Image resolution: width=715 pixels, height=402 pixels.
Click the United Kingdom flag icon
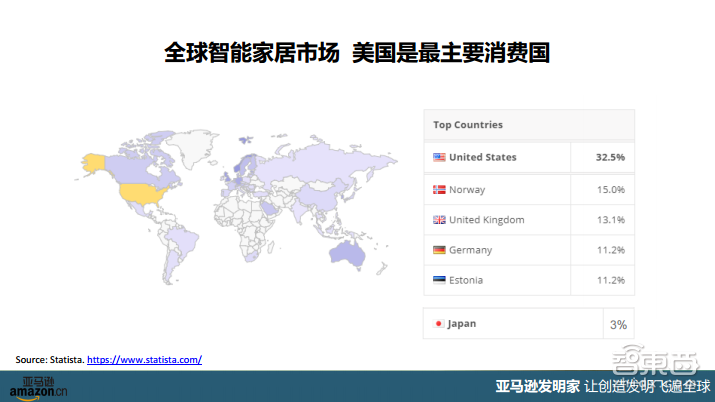click(439, 219)
